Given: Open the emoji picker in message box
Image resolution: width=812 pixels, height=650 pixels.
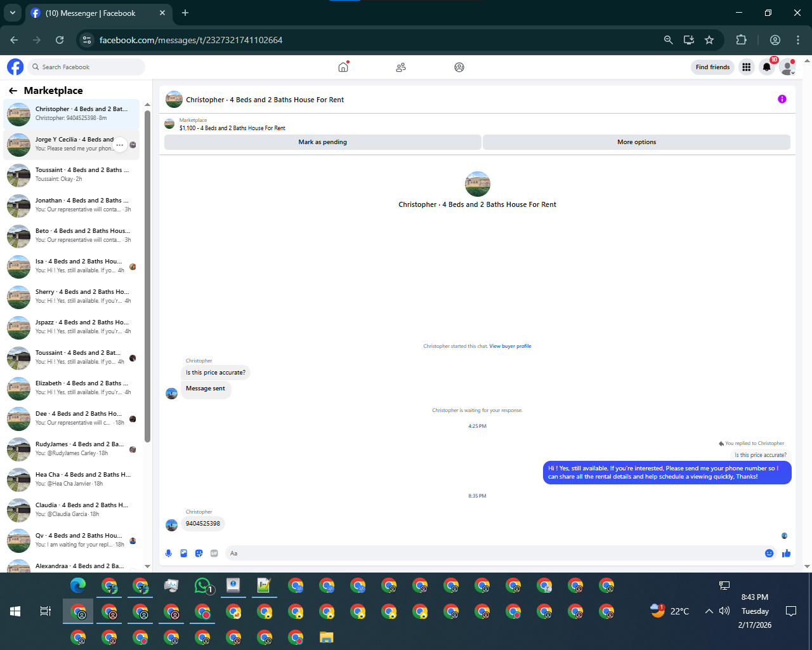Looking at the screenshot, I should [769, 554].
